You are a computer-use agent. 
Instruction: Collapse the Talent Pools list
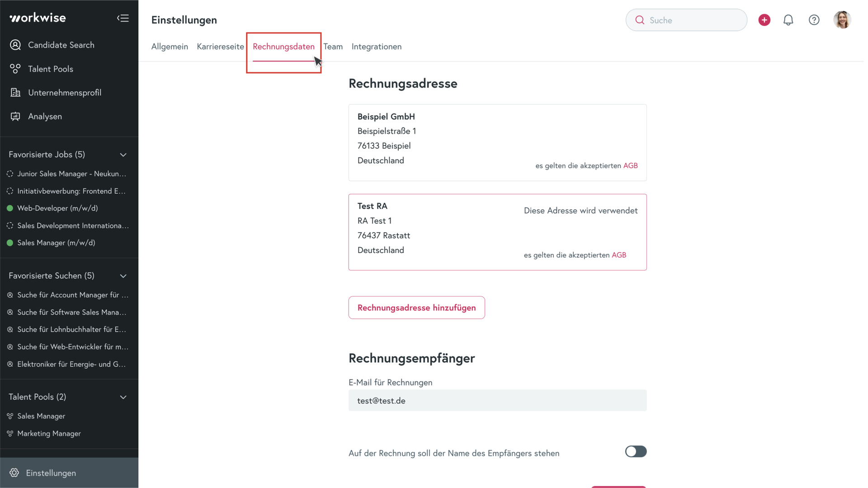123,397
